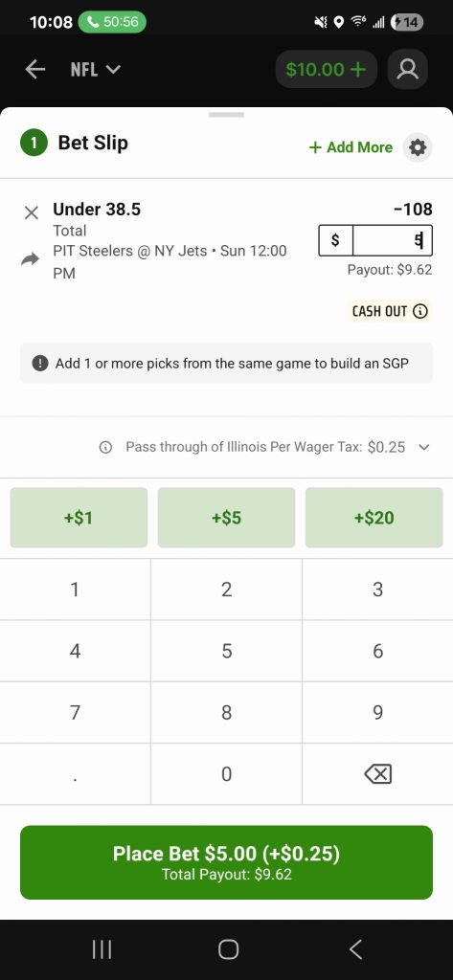Add $20 to the wager amount

coord(374,518)
